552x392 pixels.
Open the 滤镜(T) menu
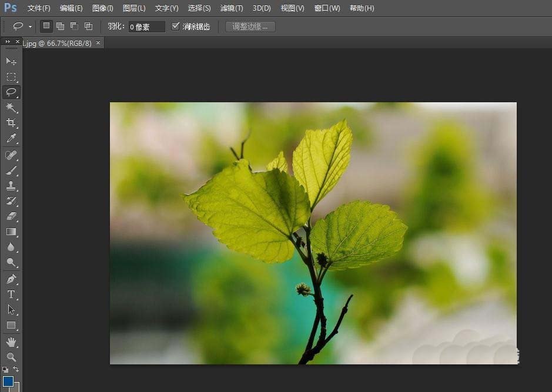(231, 8)
